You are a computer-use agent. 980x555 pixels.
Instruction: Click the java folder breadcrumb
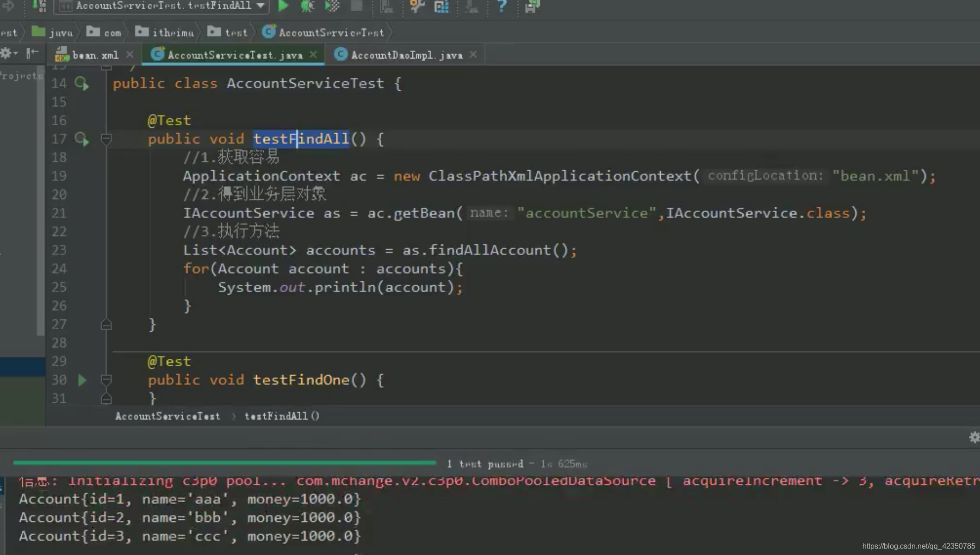(x=52, y=32)
